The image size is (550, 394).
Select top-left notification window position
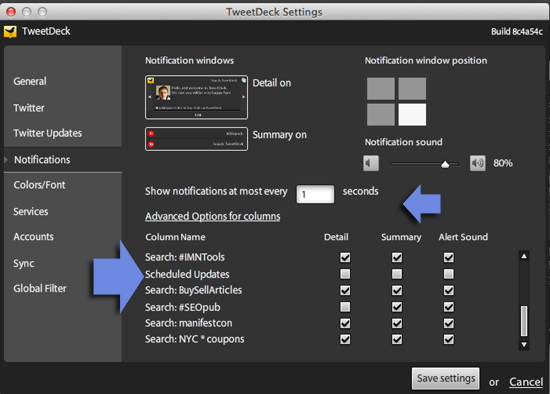point(381,89)
